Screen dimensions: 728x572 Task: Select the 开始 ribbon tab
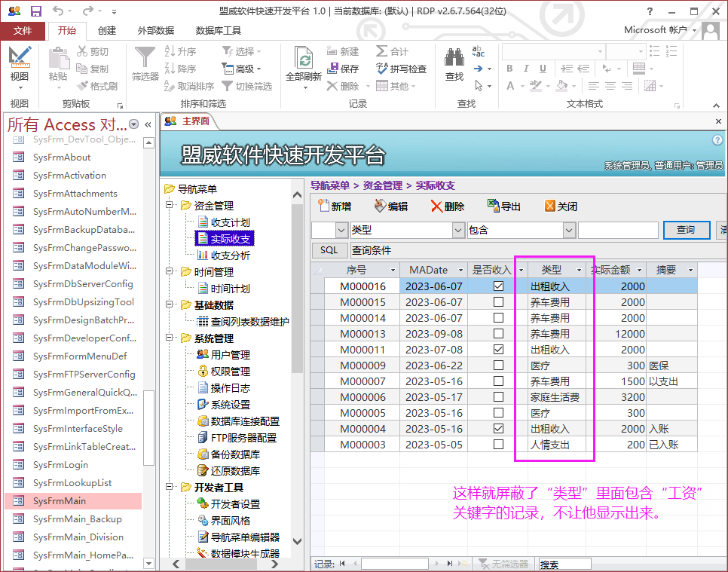(x=67, y=31)
